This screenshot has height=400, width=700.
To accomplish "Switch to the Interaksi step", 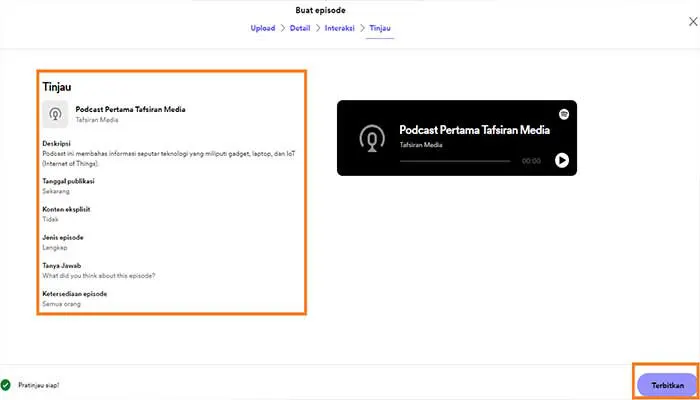I will click(340, 28).
